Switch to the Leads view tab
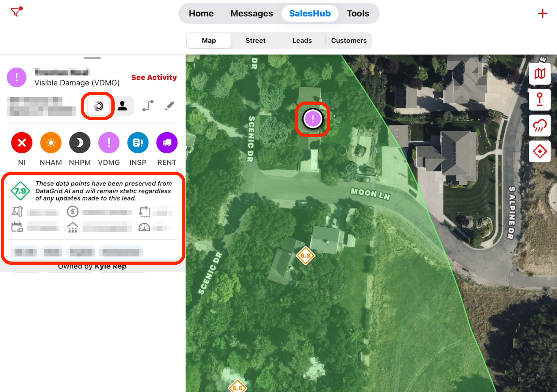Image resolution: width=557 pixels, height=392 pixels. point(302,40)
